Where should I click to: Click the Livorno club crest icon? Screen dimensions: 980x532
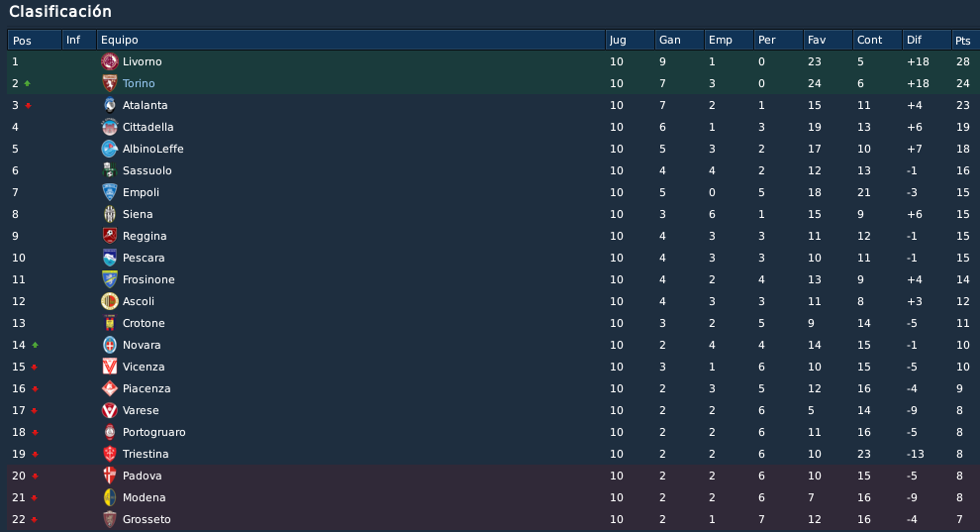[109, 61]
